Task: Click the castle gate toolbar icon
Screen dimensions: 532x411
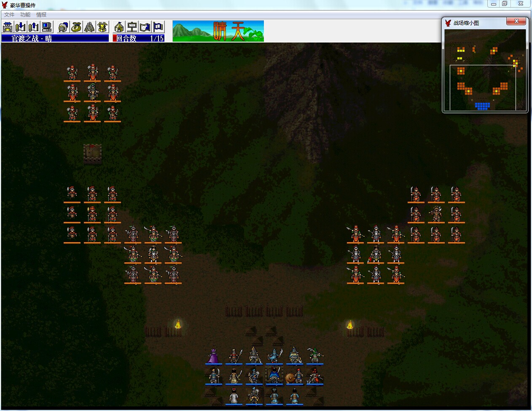Action: click(x=8, y=27)
